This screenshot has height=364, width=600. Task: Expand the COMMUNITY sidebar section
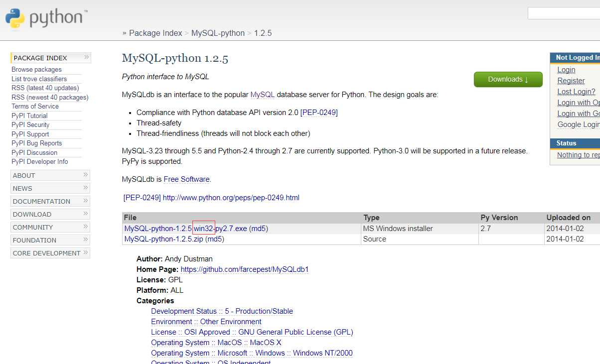tap(50, 227)
